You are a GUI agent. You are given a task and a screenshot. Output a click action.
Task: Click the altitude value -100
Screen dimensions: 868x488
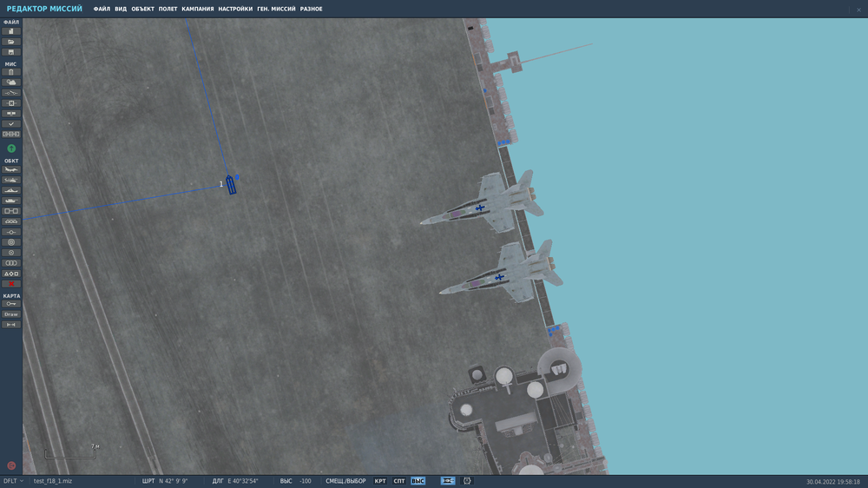coord(306,481)
